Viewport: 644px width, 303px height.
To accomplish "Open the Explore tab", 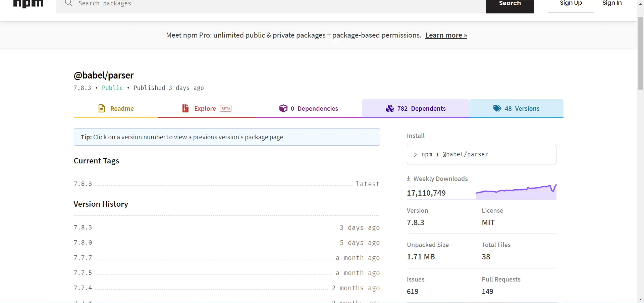I will pos(207,108).
